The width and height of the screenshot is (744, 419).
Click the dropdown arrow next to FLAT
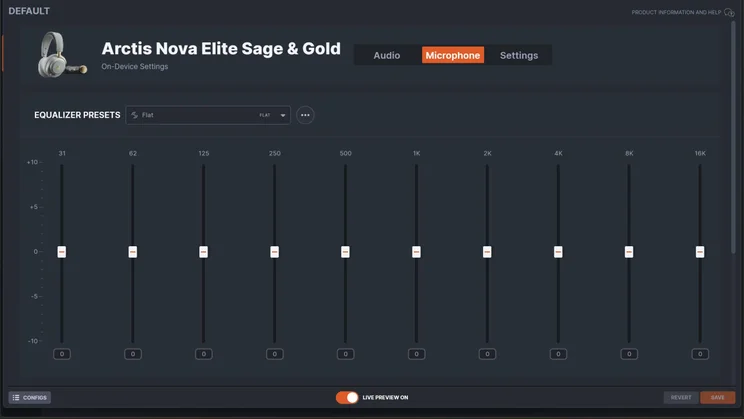click(283, 115)
